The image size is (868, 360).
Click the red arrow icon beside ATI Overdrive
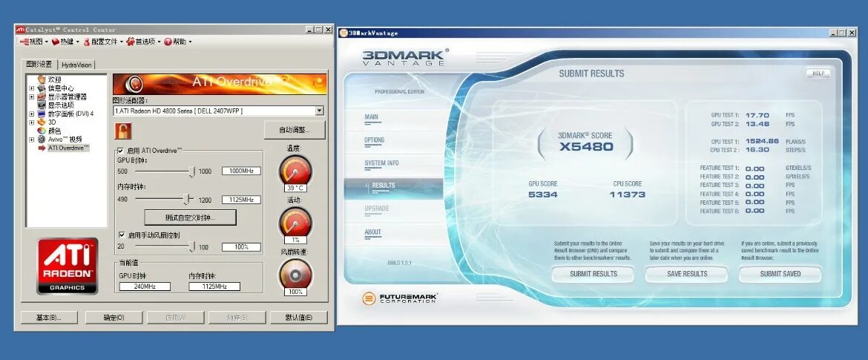pos(42,148)
